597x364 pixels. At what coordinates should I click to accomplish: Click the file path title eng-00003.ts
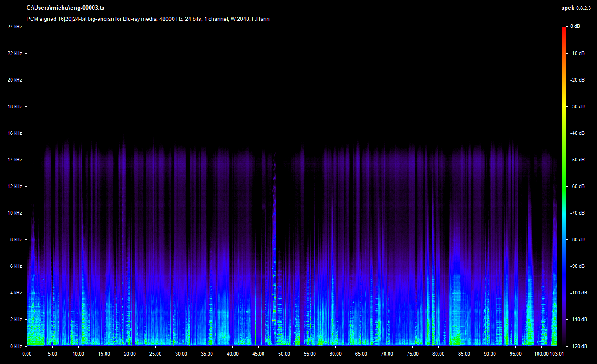pyautogui.click(x=65, y=8)
